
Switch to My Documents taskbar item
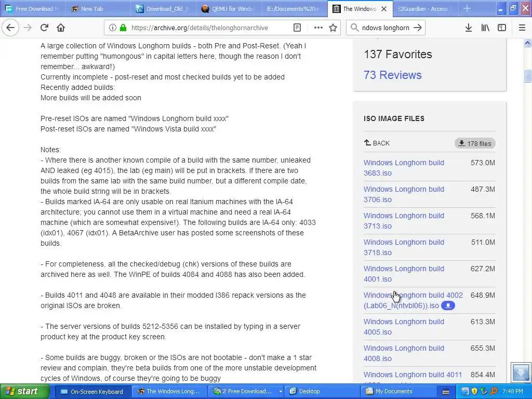(x=399, y=392)
